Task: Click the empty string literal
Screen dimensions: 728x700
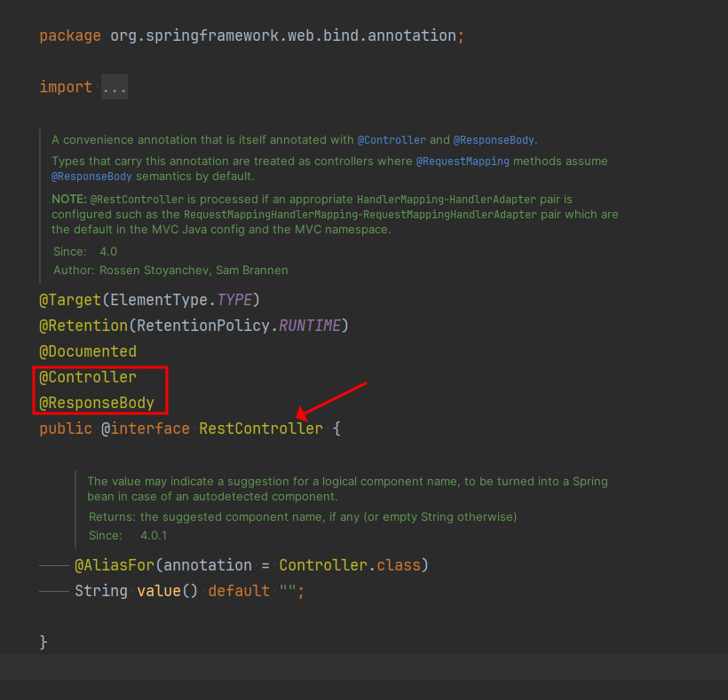Action: pyautogui.click(x=288, y=591)
